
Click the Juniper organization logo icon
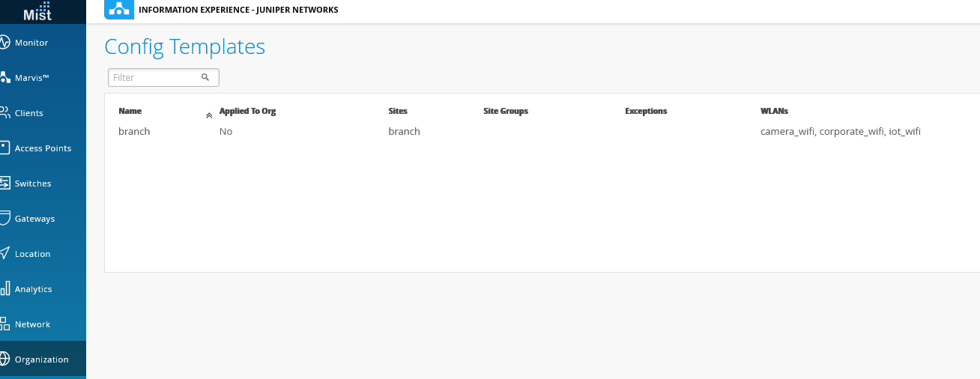coord(119,10)
